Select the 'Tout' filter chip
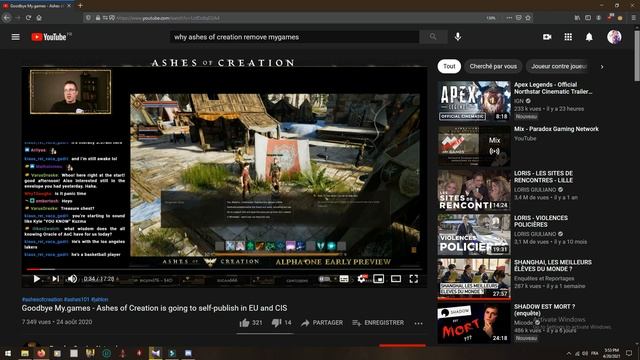The width and height of the screenshot is (640, 360). 449,66
